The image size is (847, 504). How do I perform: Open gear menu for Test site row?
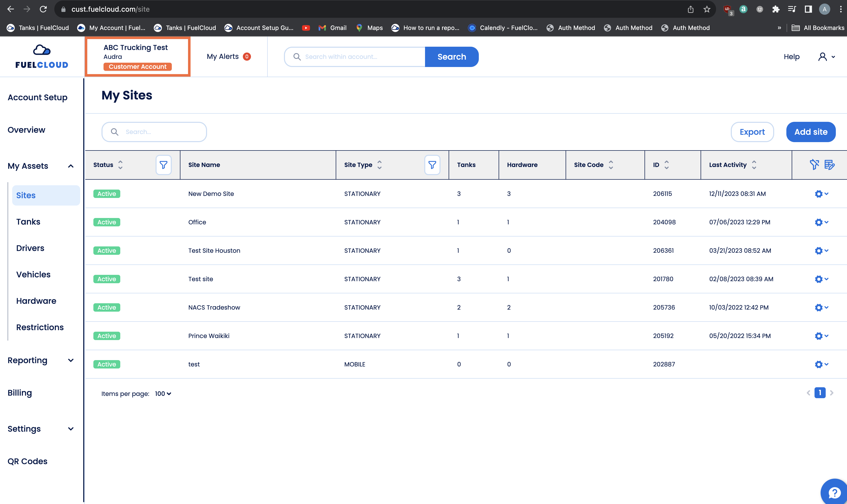821,279
